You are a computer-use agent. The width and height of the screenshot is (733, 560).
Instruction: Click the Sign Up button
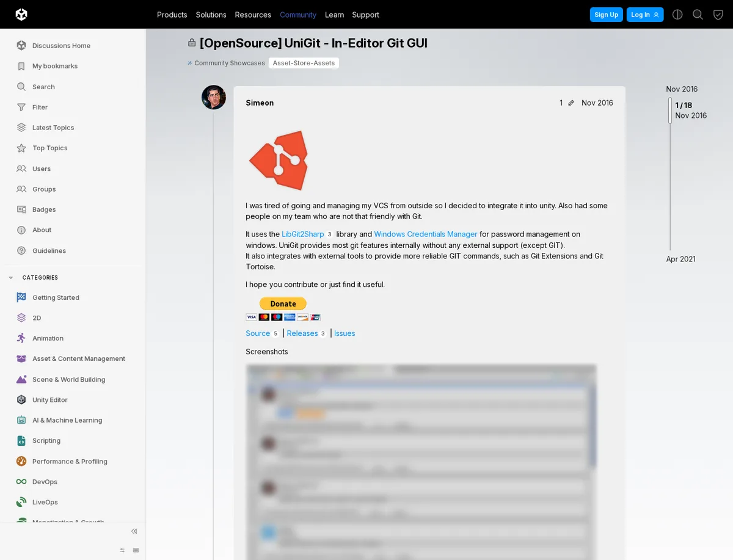[607, 15]
